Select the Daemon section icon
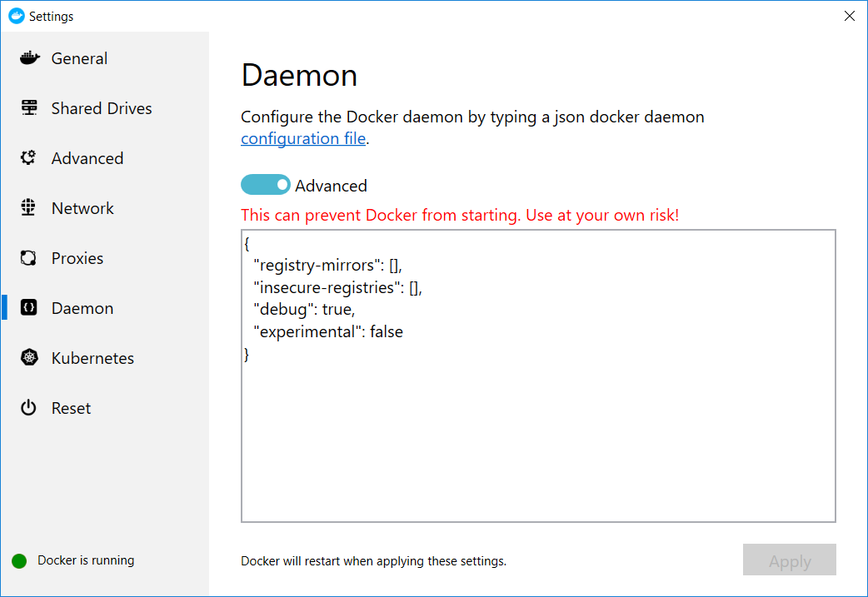This screenshot has height=597, width=868. (x=28, y=307)
